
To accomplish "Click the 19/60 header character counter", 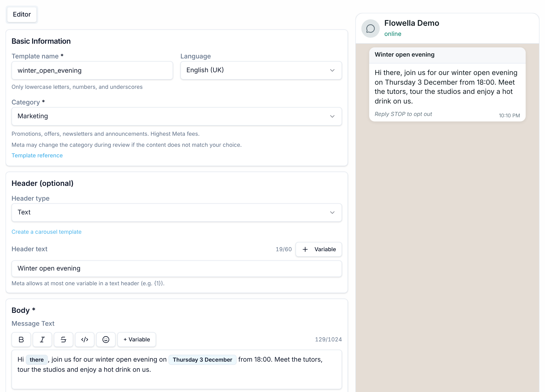I will (x=284, y=249).
